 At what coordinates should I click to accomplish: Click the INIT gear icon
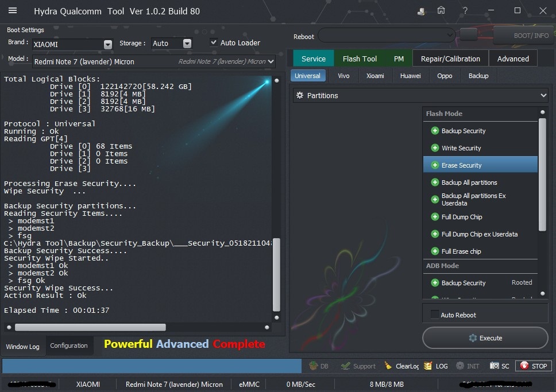(460, 366)
